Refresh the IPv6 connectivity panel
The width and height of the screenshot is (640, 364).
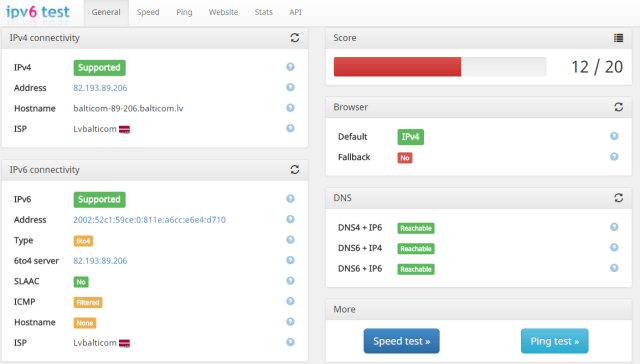tap(295, 169)
